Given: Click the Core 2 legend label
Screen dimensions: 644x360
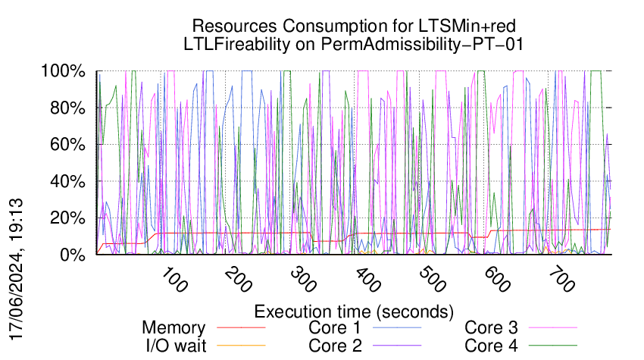Looking at the screenshot, I should point(335,346).
